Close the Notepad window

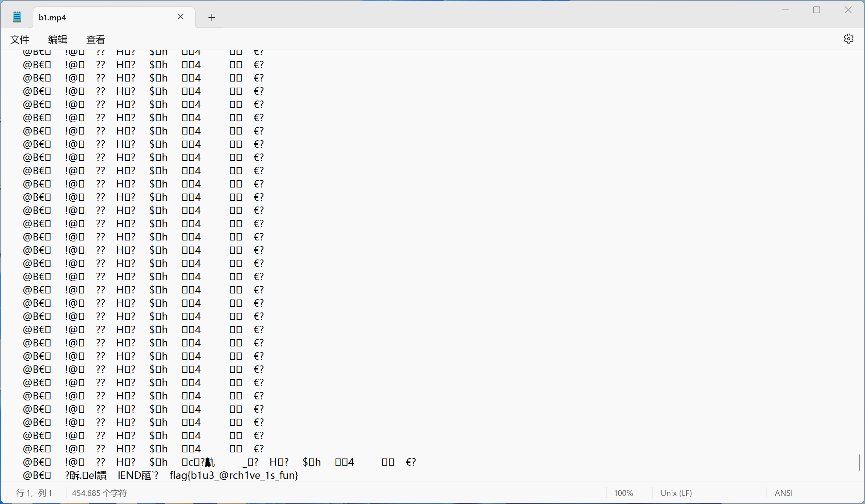click(x=848, y=10)
